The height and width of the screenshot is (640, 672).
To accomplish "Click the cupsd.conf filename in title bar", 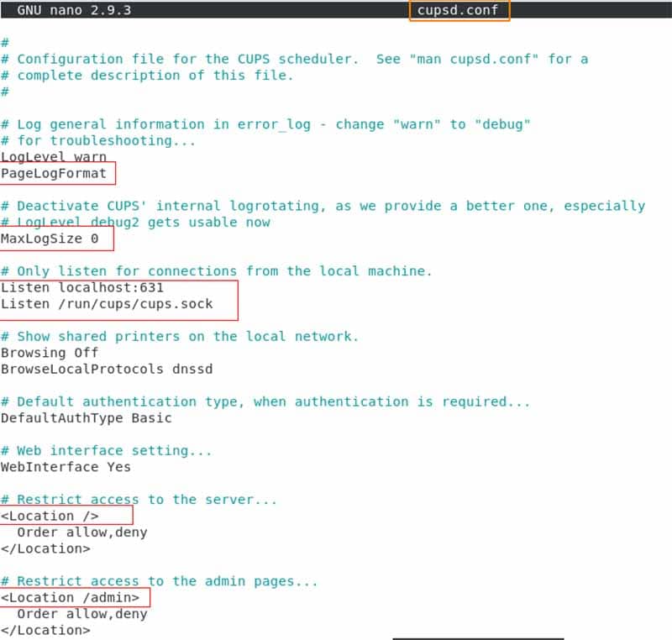I will [x=457, y=10].
